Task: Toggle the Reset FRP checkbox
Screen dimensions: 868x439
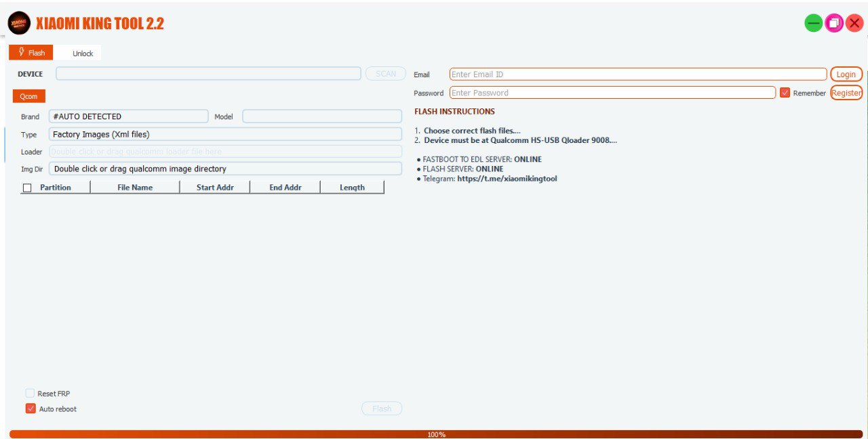Action: point(30,393)
